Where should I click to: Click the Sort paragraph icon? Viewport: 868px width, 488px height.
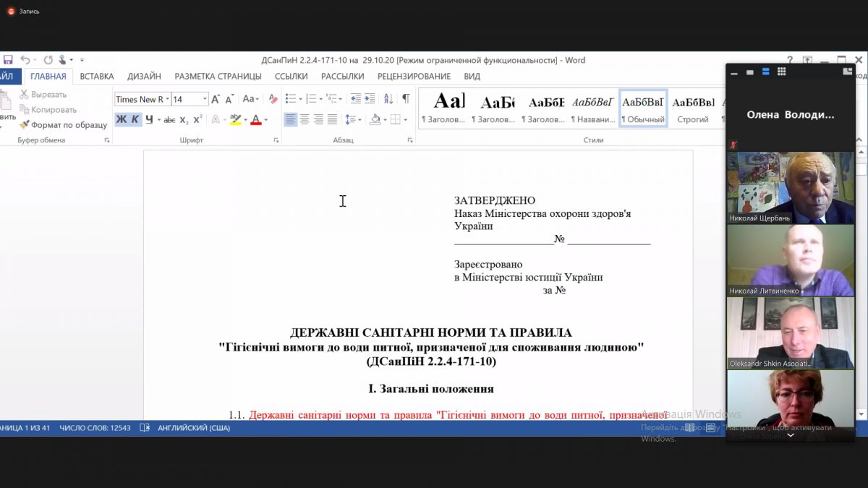pos(388,99)
